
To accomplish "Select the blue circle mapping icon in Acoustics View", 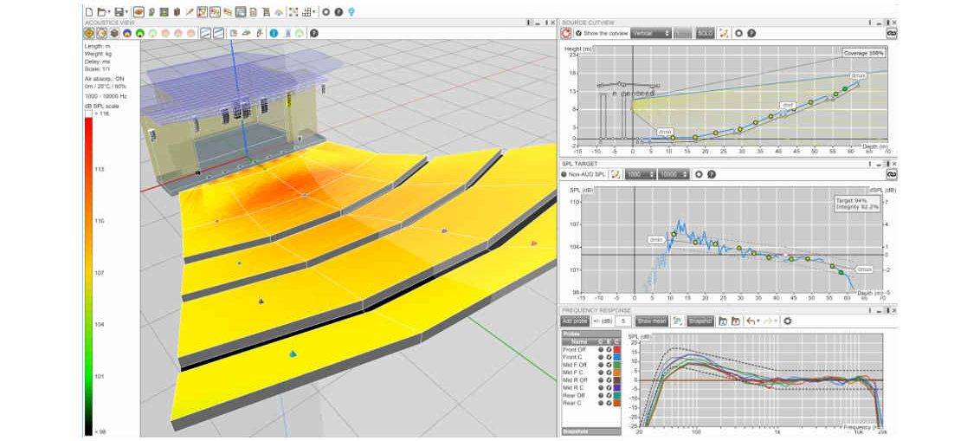I will (127, 33).
